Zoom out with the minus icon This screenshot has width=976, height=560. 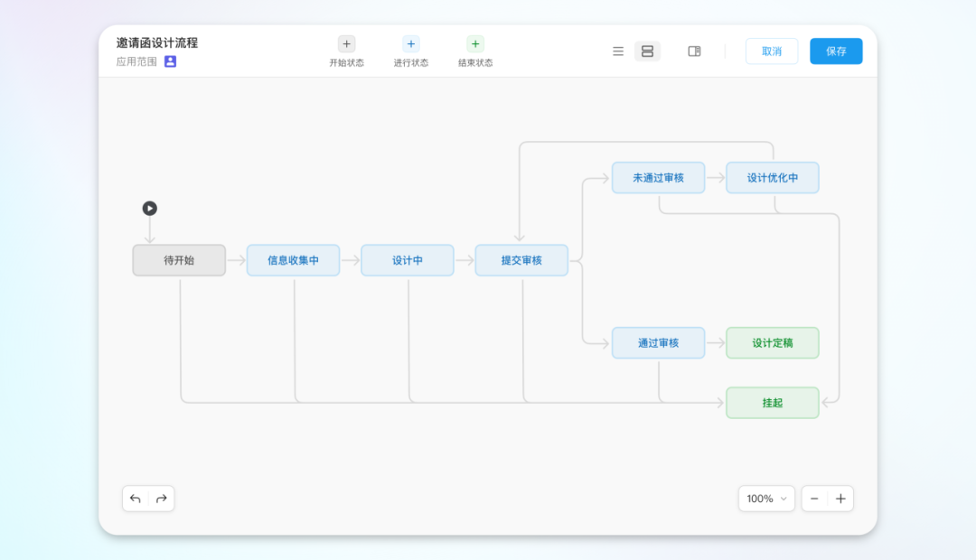[814, 499]
